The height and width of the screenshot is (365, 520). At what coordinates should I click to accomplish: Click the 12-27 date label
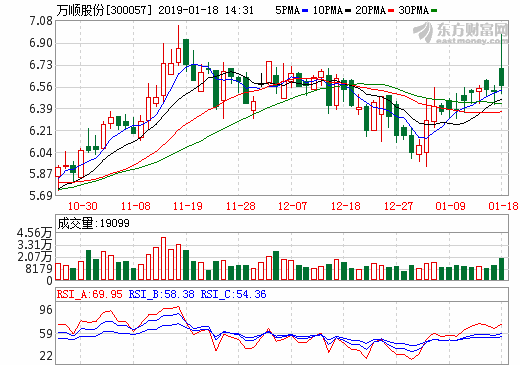coord(398,206)
